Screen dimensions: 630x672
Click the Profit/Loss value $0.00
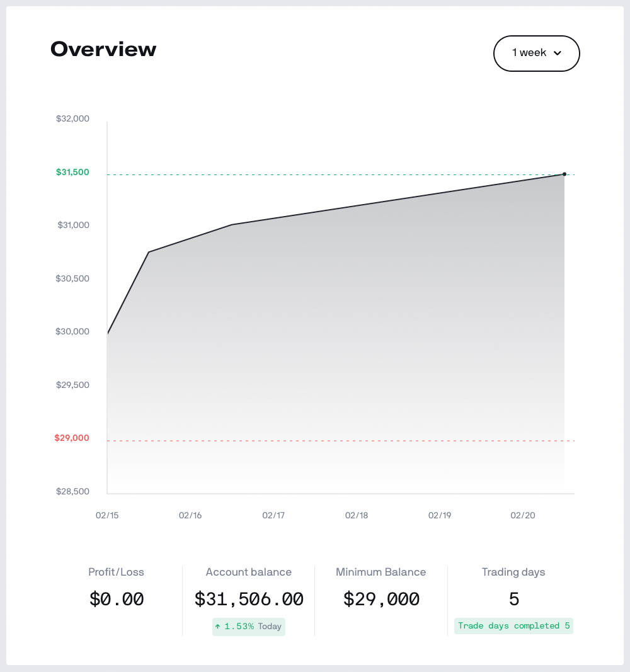click(117, 599)
